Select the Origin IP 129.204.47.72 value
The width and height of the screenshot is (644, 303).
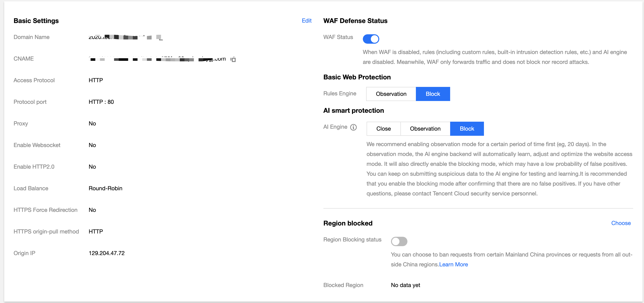pos(107,253)
